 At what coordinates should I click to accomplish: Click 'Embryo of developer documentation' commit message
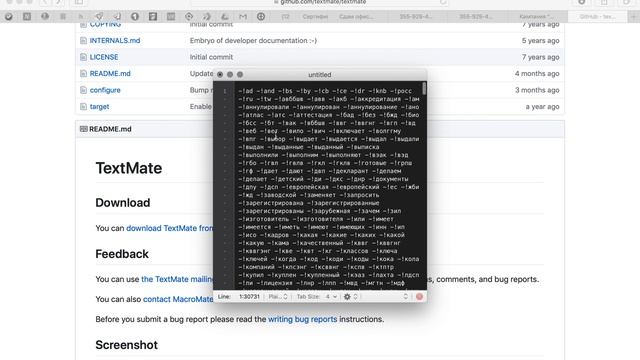point(253,40)
